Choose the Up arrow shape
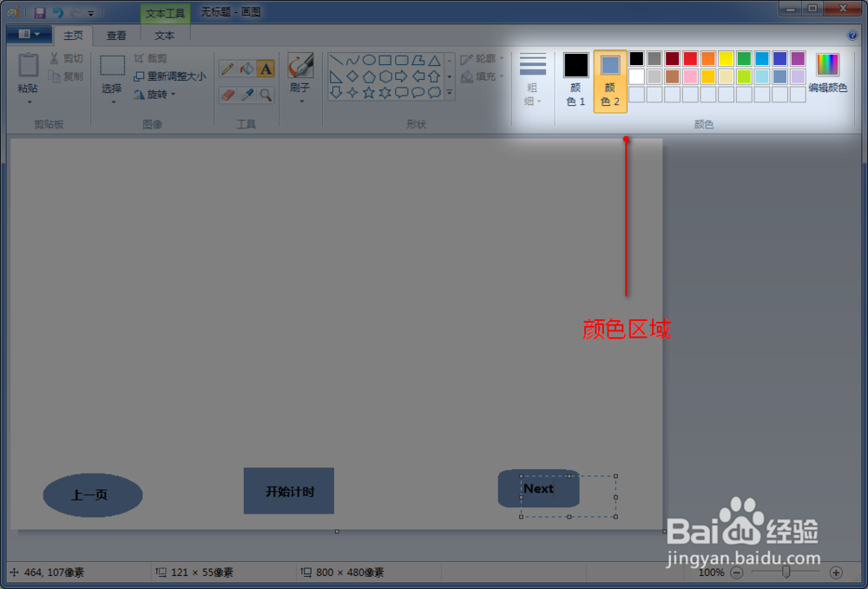868x589 pixels. pyautogui.click(x=435, y=76)
